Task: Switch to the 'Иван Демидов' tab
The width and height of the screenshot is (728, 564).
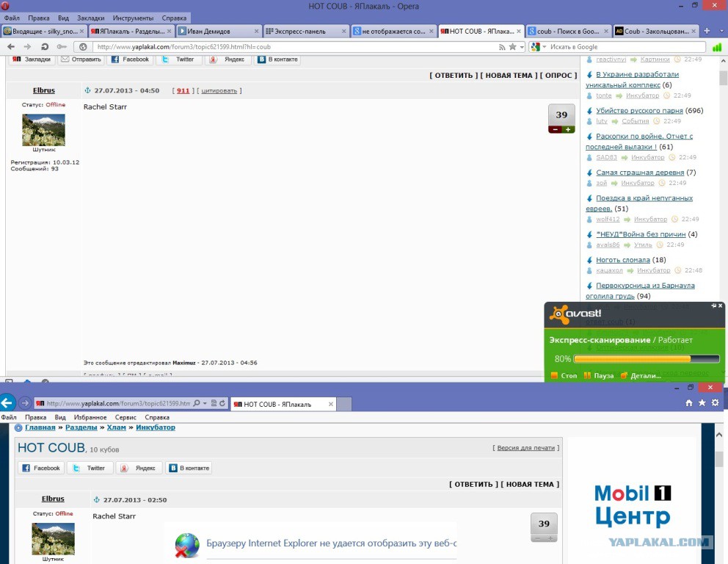Action: tap(219, 31)
